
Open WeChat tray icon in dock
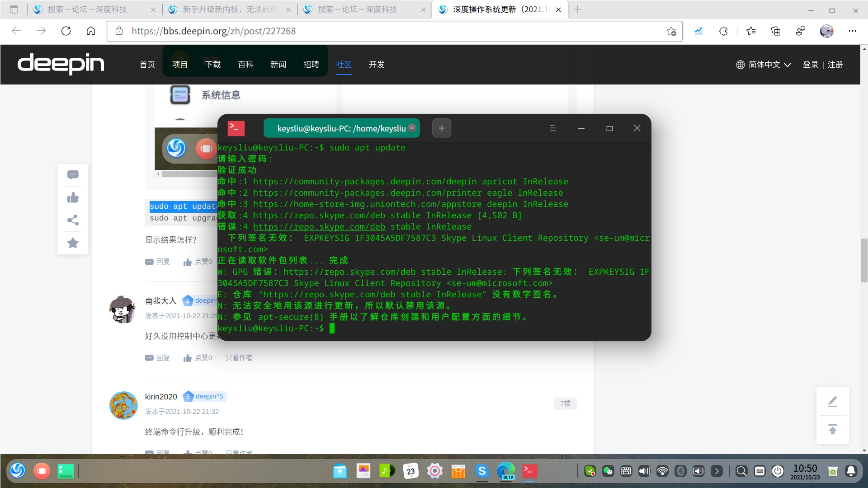608,471
